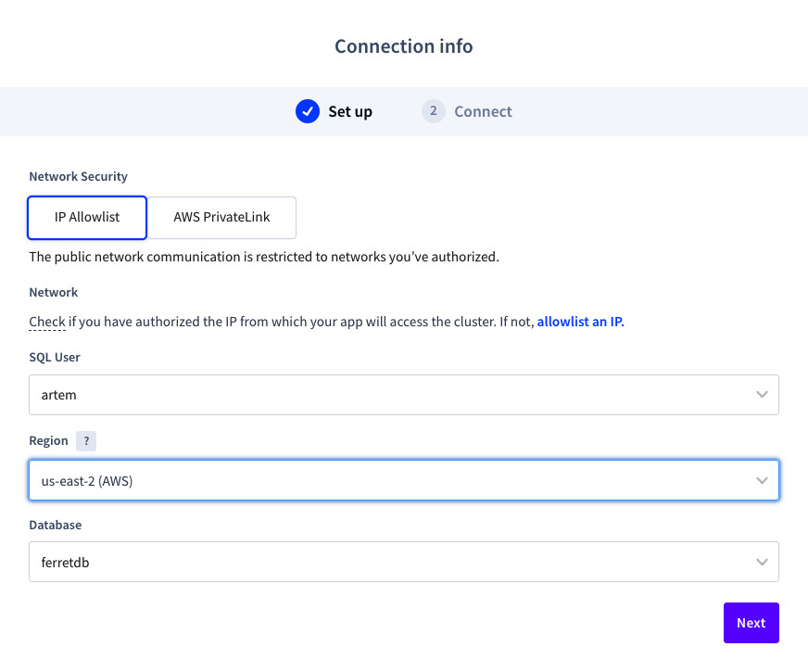Open the us-east-2 (AWS) Region dropdown
Image resolution: width=808 pixels, height=672 pixels.
coord(403,480)
